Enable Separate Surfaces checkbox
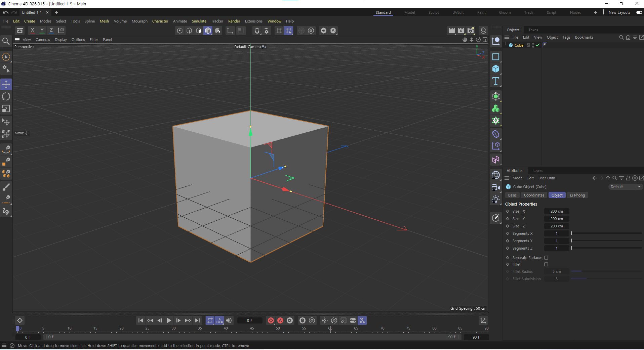The image size is (644, 350). (x=546, y=258)
